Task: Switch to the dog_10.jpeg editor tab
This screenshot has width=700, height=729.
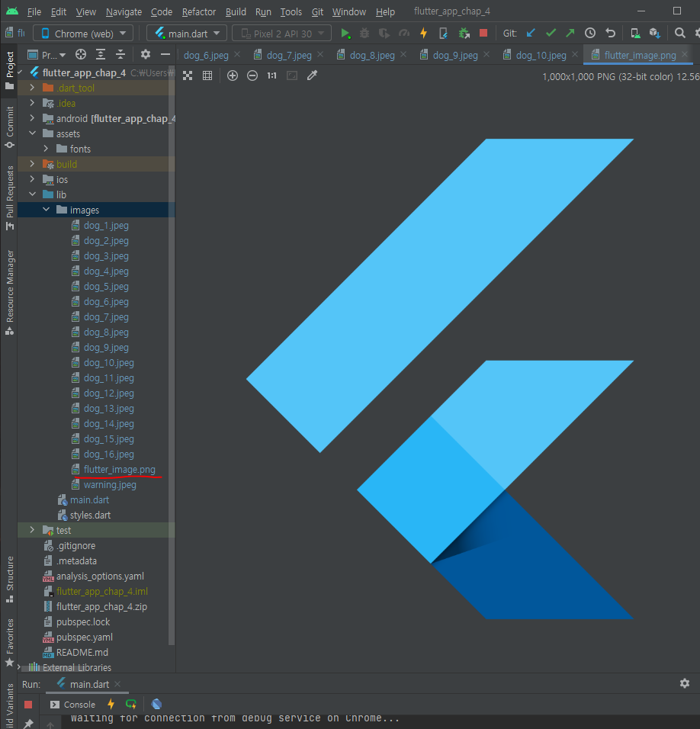Action: 541,56
